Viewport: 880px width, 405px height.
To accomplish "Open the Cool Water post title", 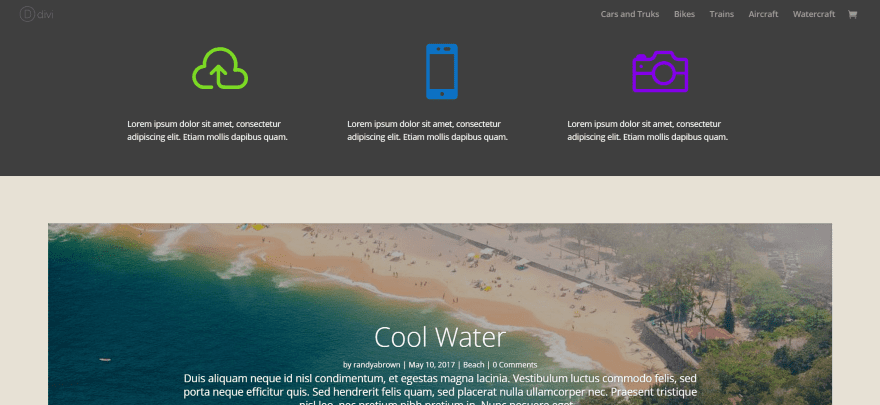I will (440, 338).
